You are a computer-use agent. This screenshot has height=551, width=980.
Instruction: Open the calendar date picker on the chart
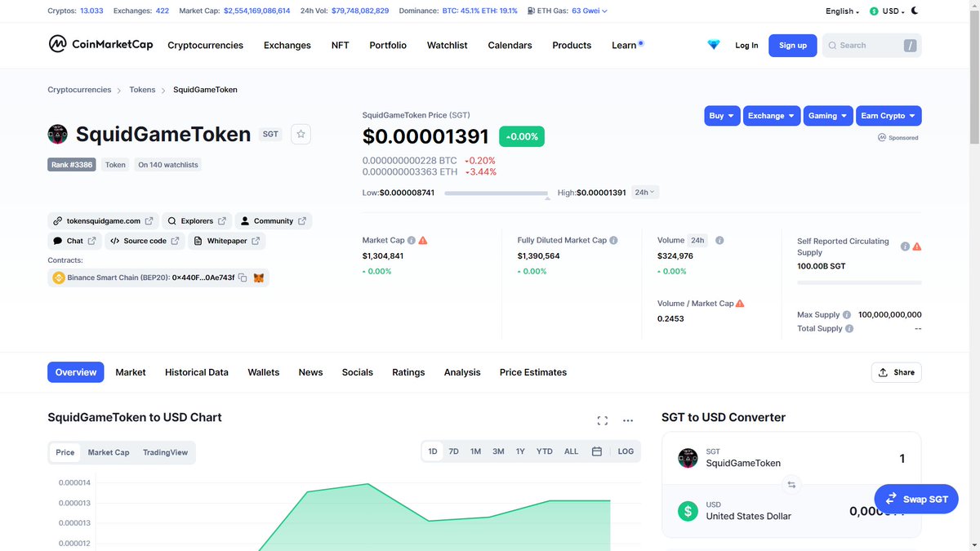599,451
